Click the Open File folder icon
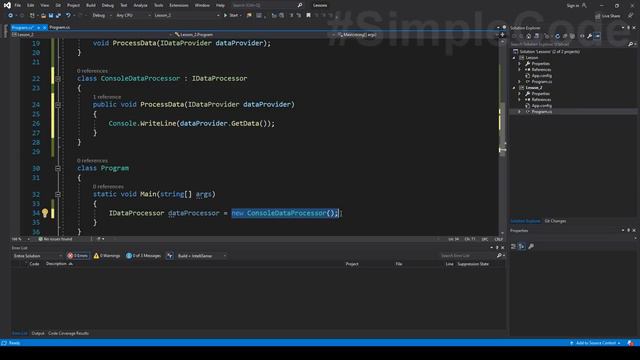This screenshot has height=360, width=640. [x=43, y=15]
